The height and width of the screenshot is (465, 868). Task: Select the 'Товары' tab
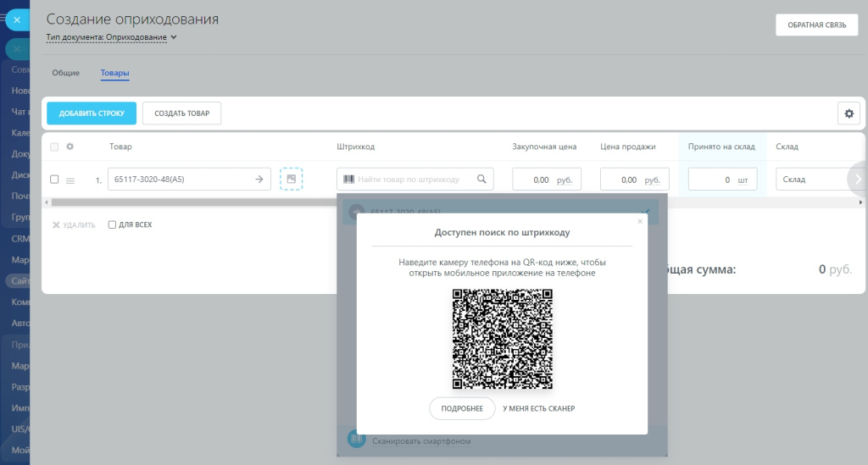114,73
